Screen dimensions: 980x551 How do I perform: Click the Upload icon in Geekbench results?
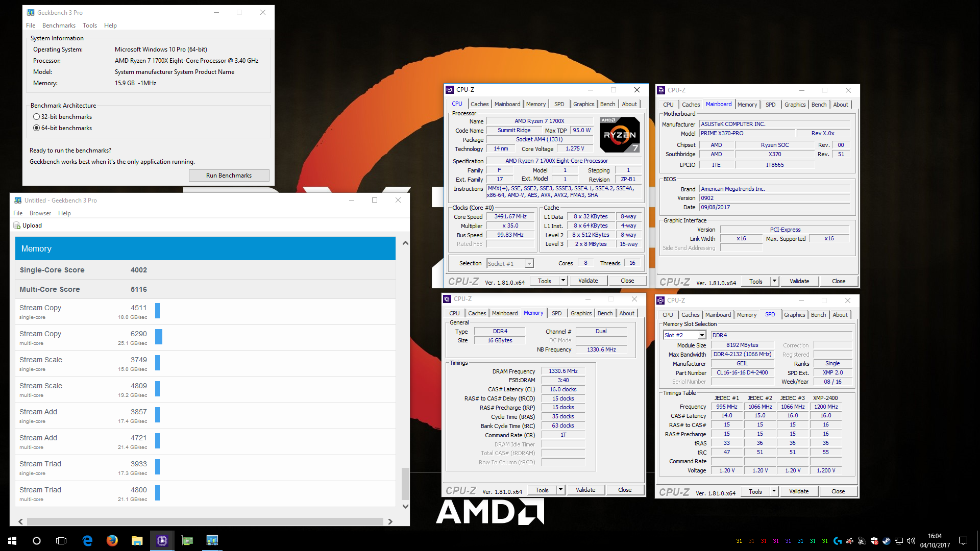[x=17, y=226]
